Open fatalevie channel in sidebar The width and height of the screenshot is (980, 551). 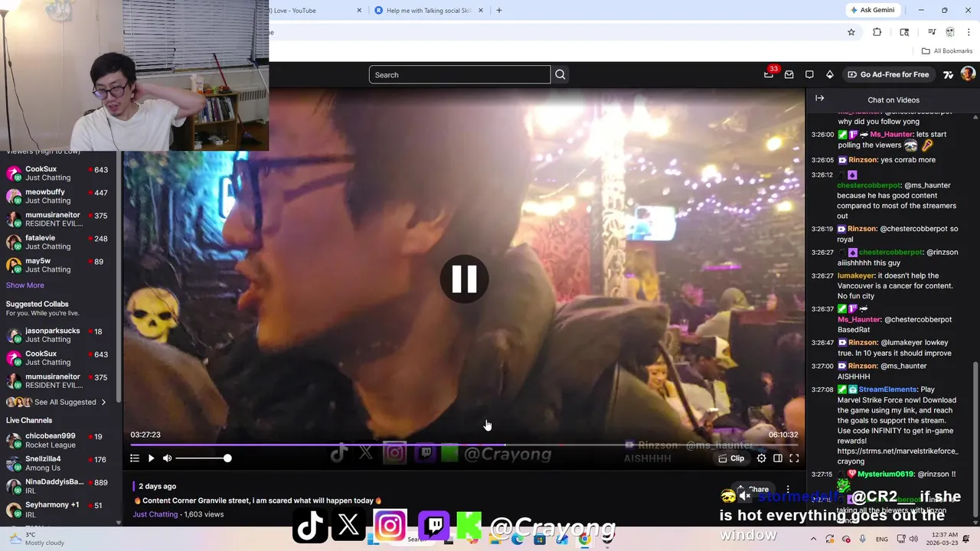(x=57, y=242)
